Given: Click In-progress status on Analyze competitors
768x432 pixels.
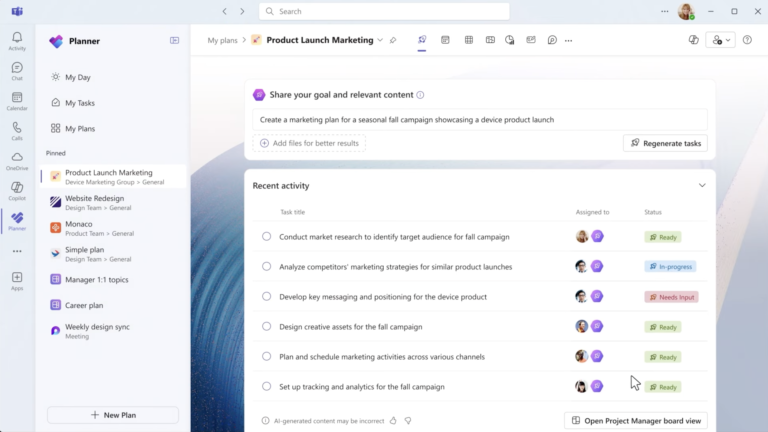Looking at the screenshot, I should (x=671, y=266).
